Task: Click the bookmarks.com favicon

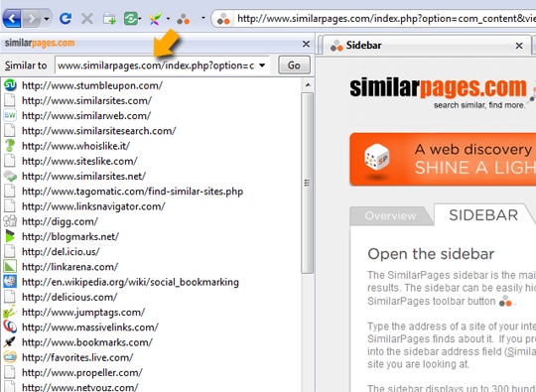Action: (x=10, y=341)
